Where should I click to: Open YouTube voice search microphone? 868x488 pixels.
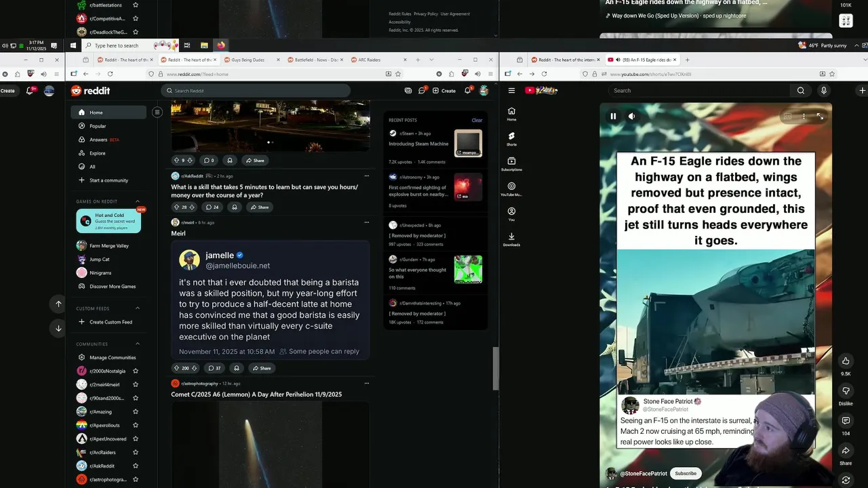click(823, 90)
